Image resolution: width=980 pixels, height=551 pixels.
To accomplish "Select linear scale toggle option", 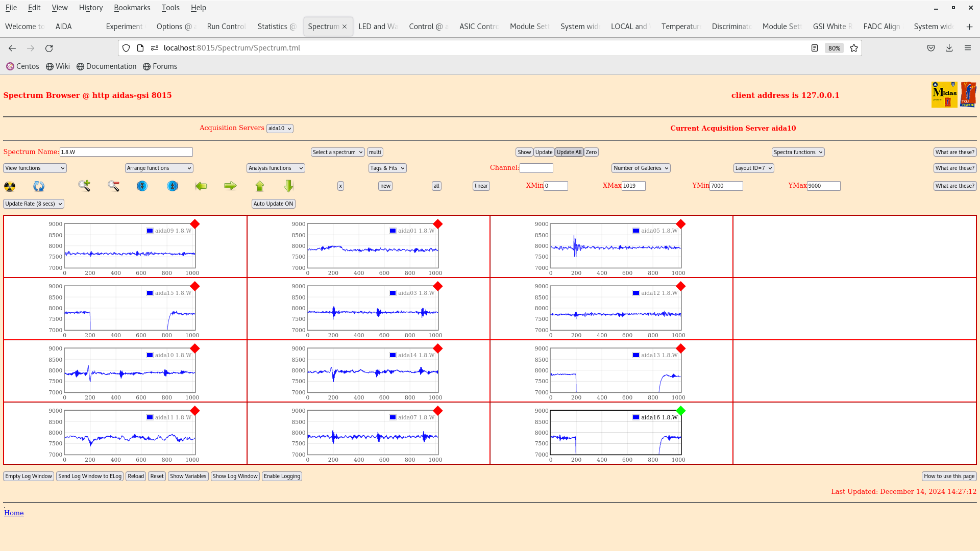I will [x=481, y=186].
